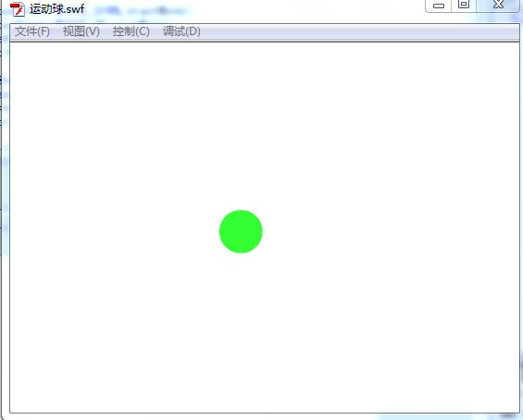Open the 控制(C) menu
523x420 pixels.
[131, 31]
